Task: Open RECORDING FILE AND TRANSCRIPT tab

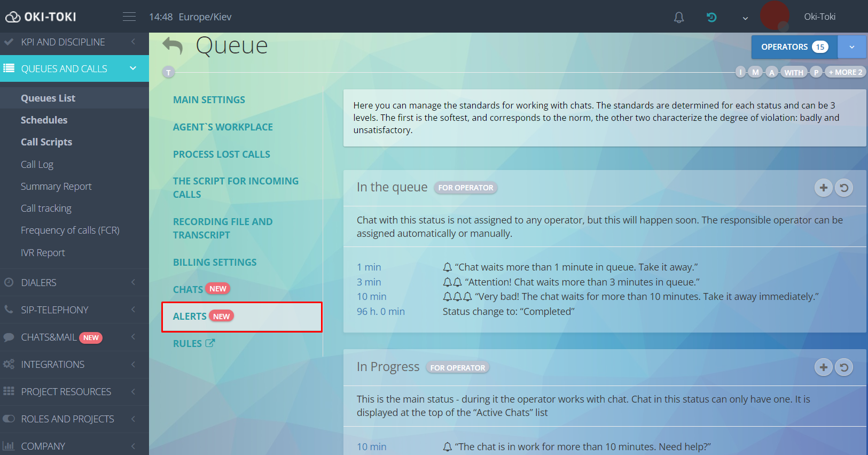Action: 223,228
